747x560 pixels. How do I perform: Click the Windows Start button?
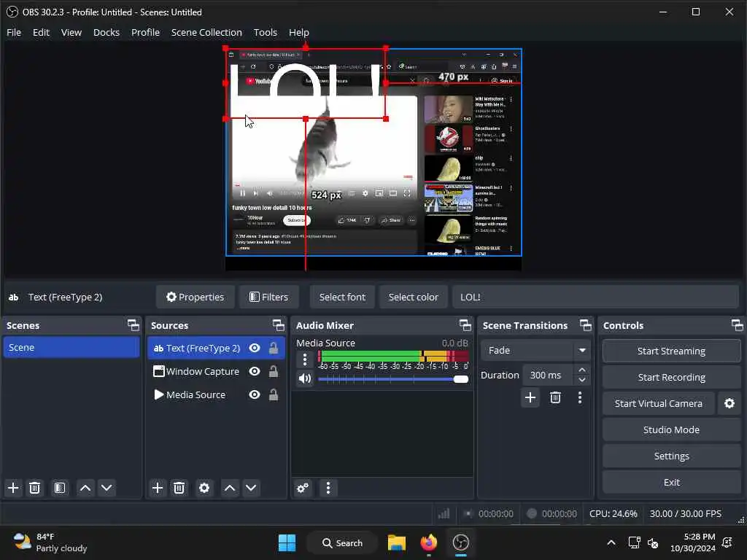(x=287, y=542)
